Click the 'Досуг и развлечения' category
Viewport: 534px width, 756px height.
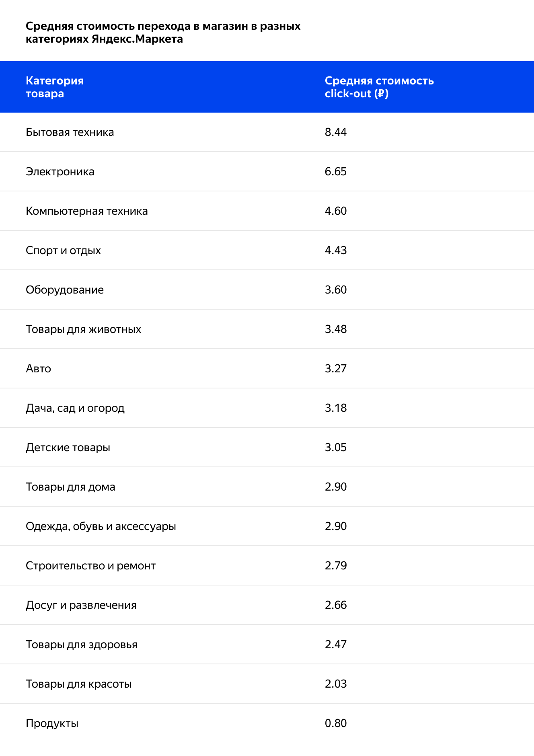[x=81, y=605]
